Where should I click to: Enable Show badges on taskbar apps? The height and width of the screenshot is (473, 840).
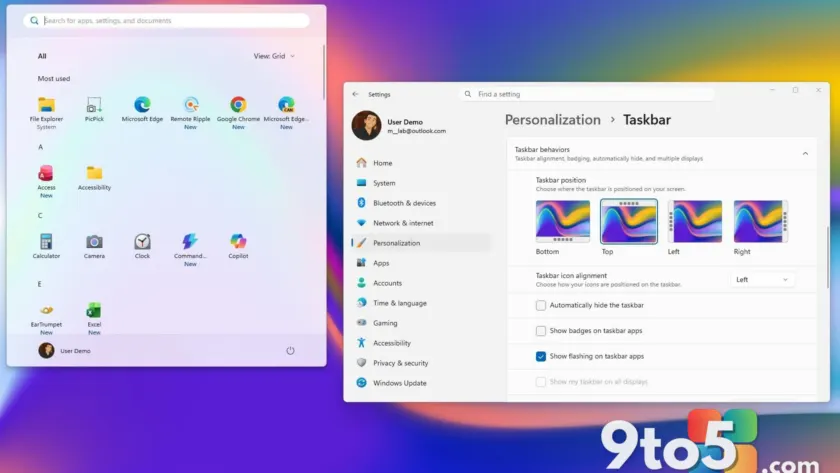point(541,331)
